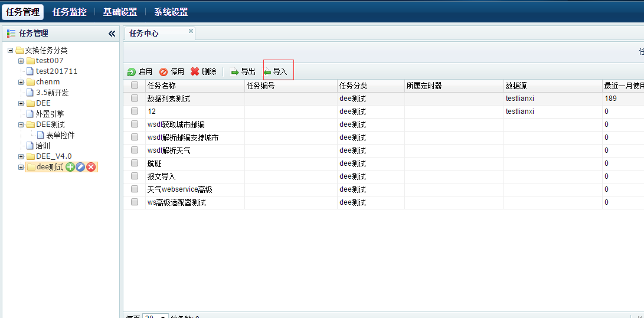
Task: Collapse the 任务管理 side panel
Action: click(112, 34)
